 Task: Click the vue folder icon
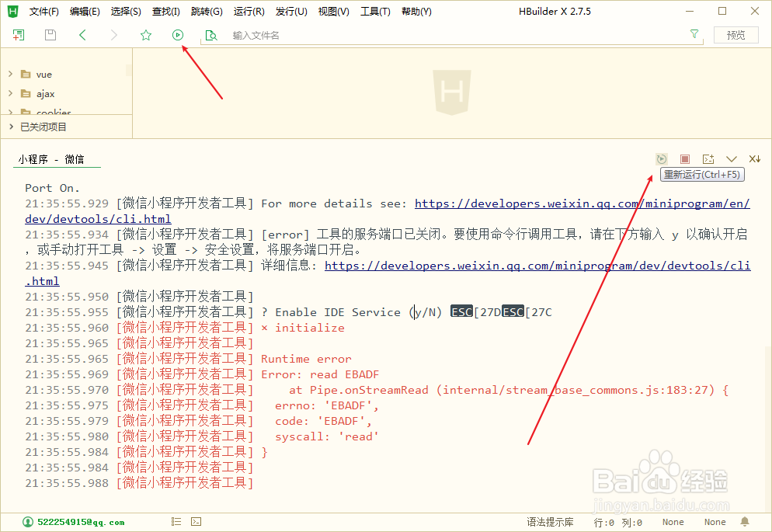26,75
